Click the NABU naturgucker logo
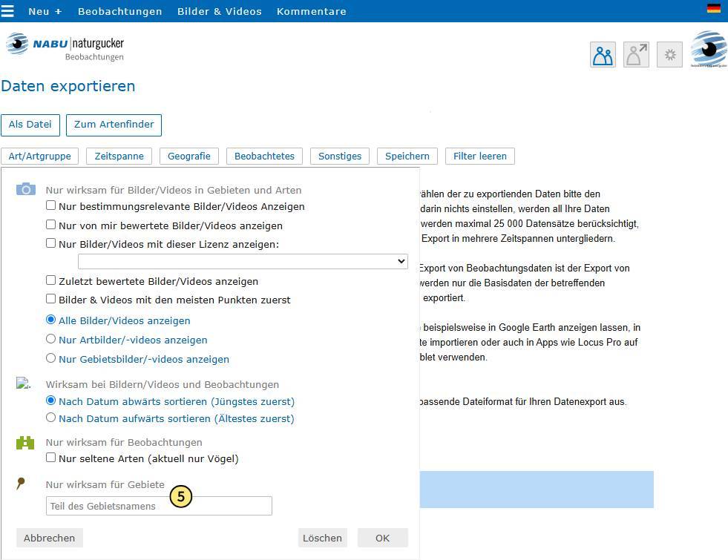Image resolution: width=728 pixels, height=560 pixels. tap(65, 47)
